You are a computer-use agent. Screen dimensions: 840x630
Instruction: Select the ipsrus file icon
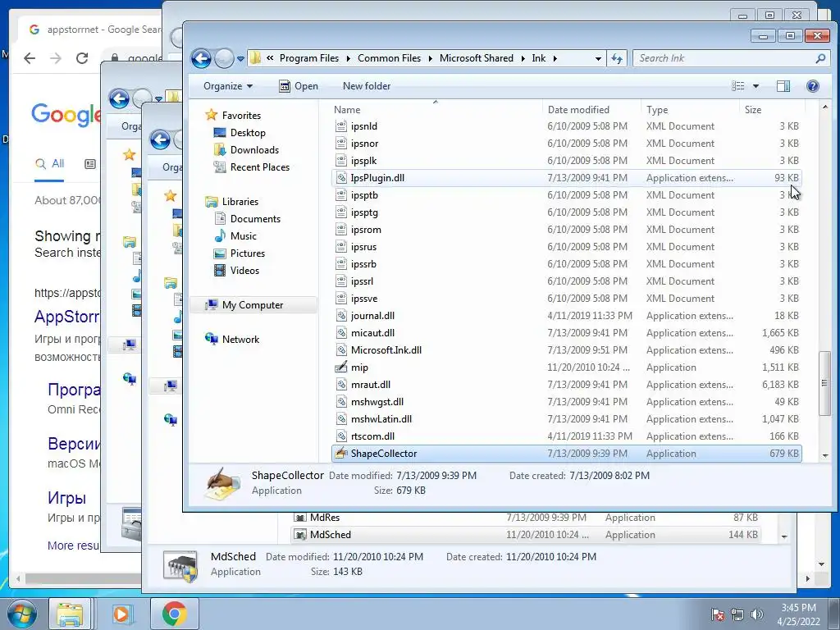point(341,246)
